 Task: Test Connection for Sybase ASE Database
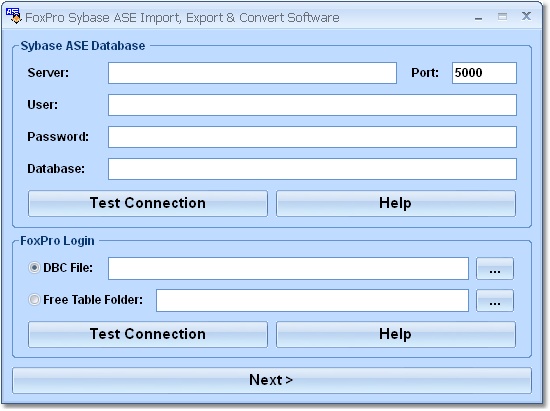(148, 203)
